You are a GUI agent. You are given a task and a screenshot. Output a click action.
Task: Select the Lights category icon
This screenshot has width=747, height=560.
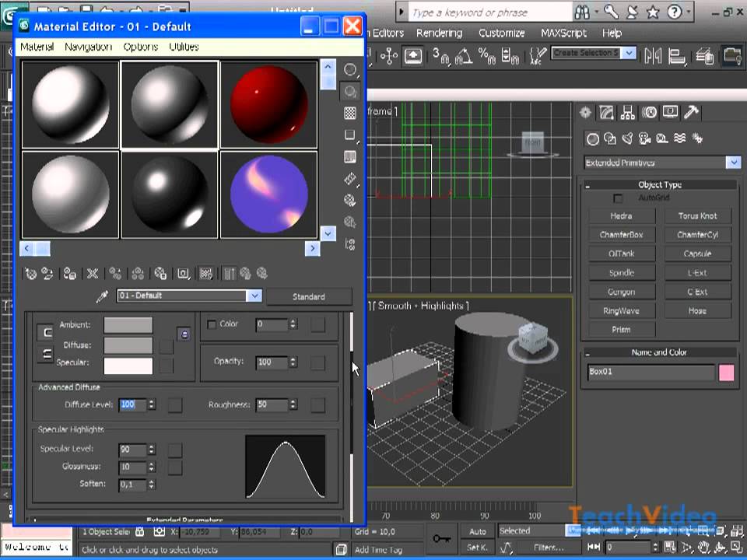pyautogui.click(x=627, y=139)
